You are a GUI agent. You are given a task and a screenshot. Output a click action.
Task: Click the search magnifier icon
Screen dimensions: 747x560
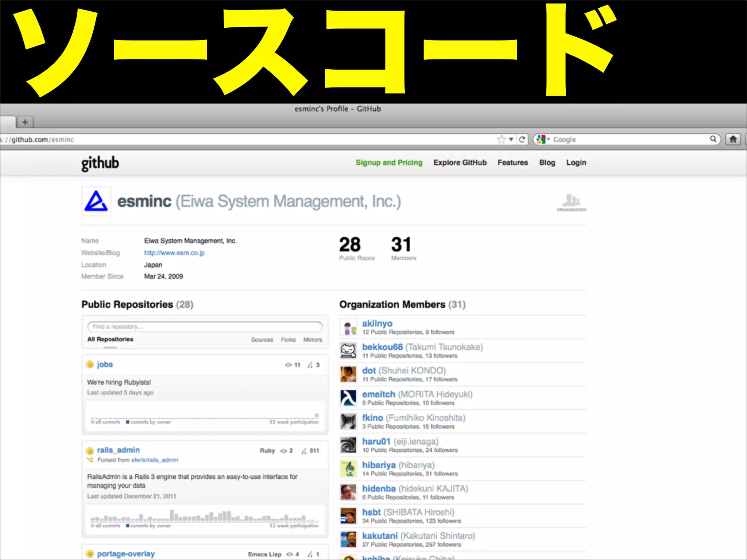(x=713, y=139)
